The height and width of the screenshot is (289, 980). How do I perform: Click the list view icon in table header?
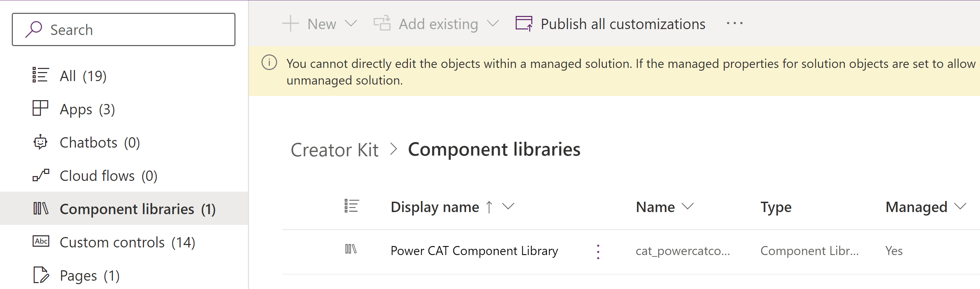click(351, 206)
